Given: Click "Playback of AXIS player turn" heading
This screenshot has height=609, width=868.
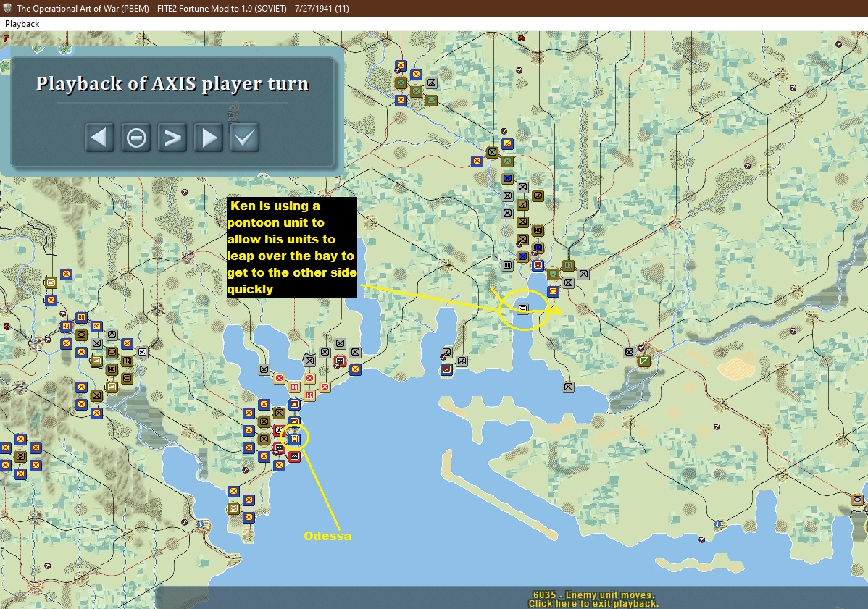Looking at the screenshot, I should tap(172, 84).
